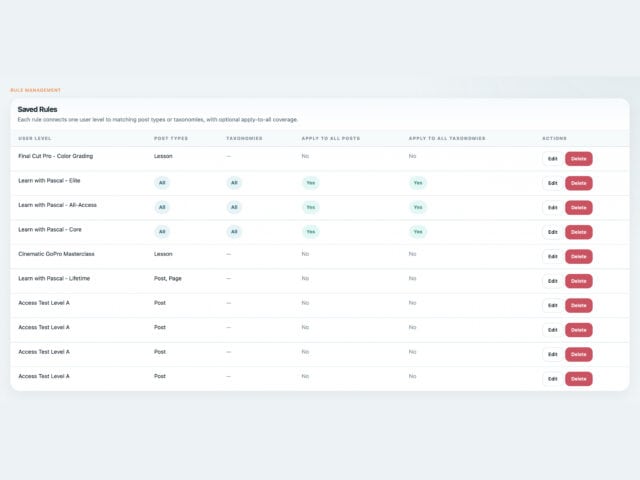
Task: Click the 'Each rule connects one user level' description
Action: click(158, 120)
